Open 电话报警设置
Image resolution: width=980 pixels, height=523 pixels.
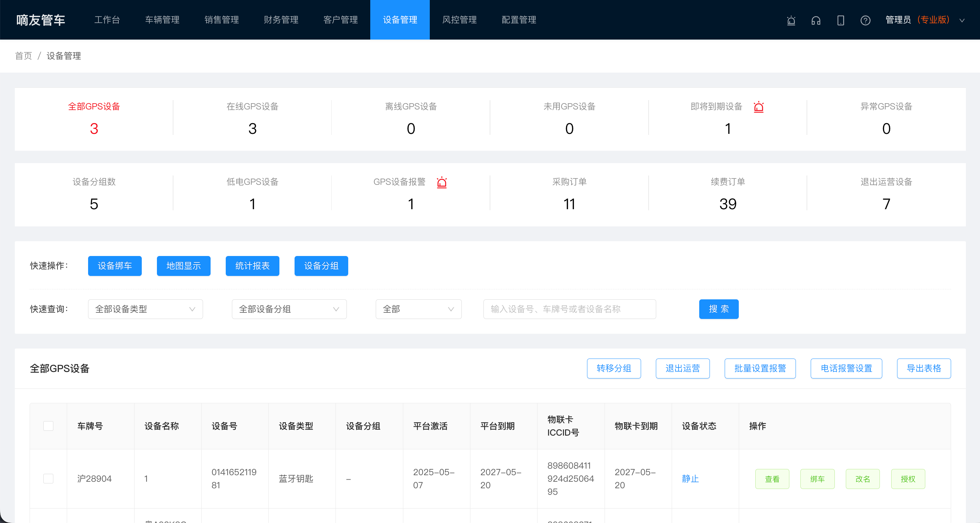(846, 368)
